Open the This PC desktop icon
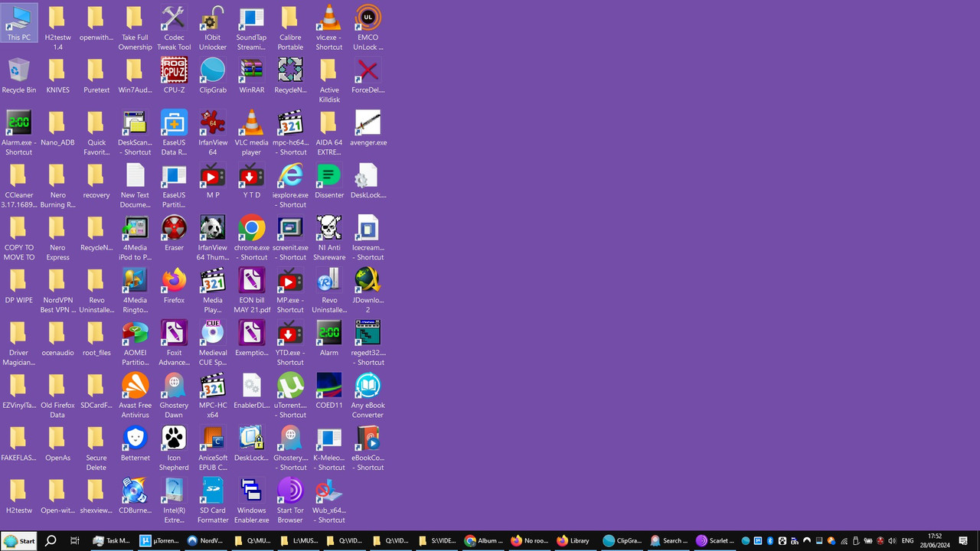This screenshot has height=551, width=980. click(19, 23)
